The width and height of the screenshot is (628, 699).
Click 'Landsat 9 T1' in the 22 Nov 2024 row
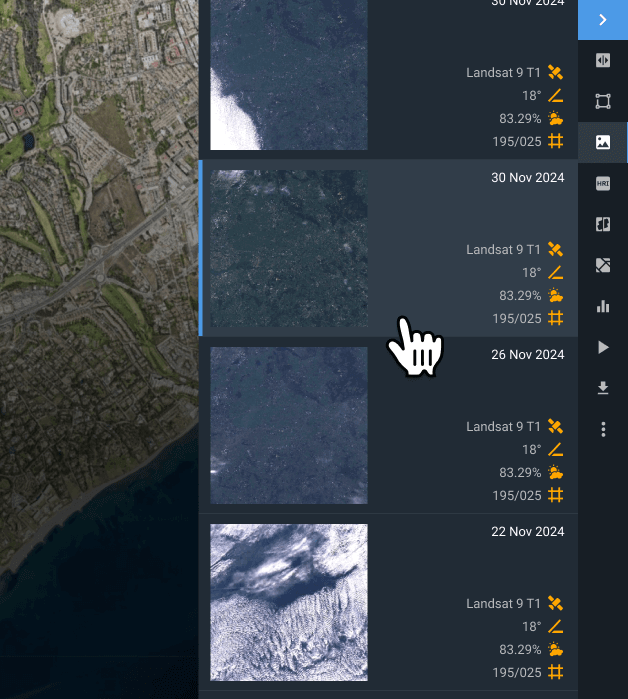503,604
